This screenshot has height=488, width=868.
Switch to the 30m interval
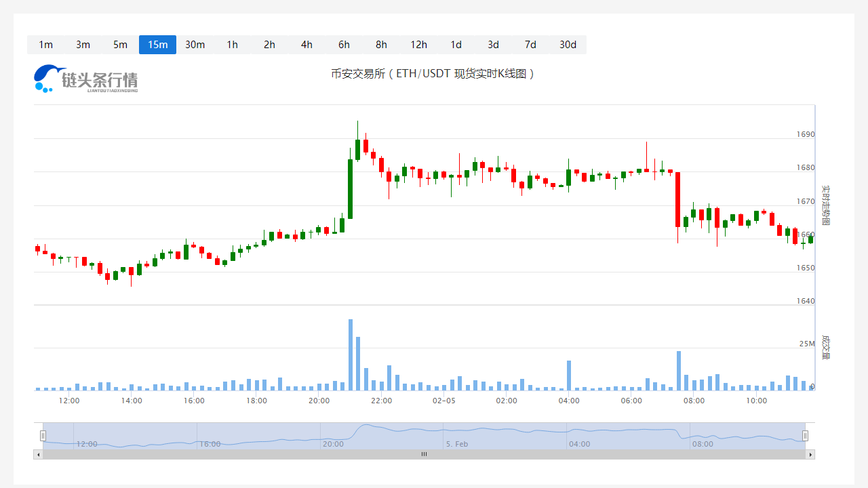[x=195, y=45]
